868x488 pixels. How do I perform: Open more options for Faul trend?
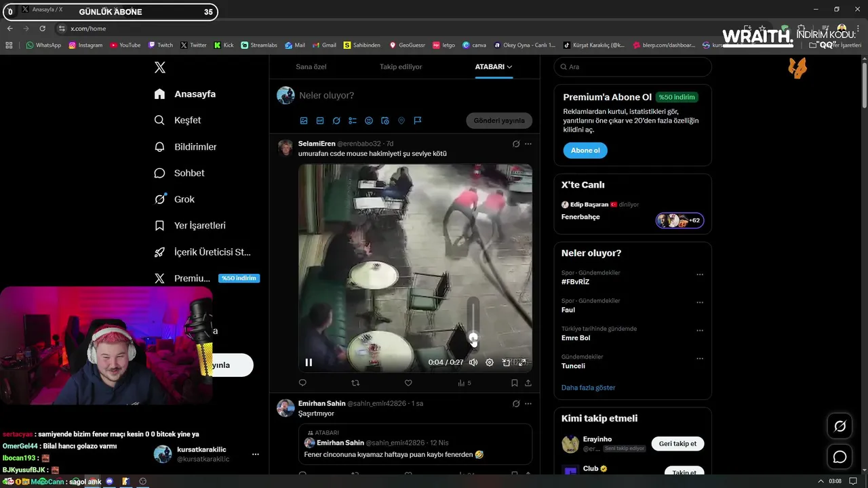coord(700,302)
